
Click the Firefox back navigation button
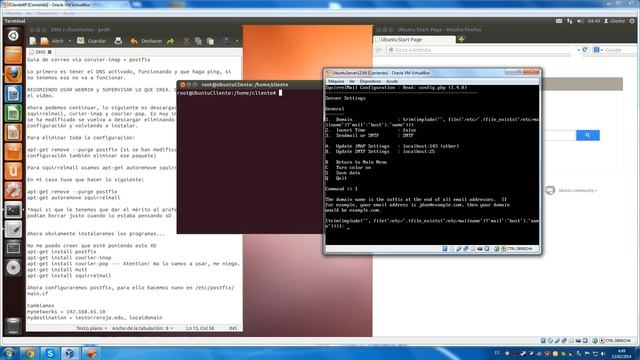pos(379,50)
